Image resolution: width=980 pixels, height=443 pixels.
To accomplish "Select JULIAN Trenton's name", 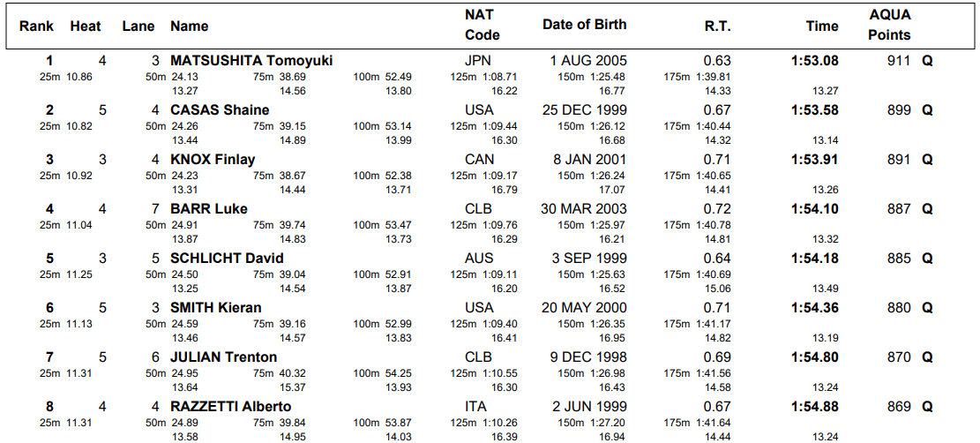I will (x=223, y=357).
